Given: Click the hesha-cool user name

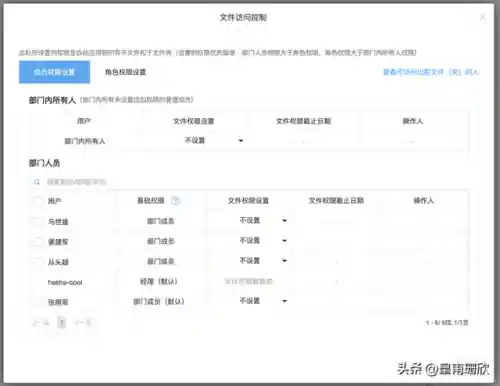Looking at the screenshot, I should pyautogui.click(x=65, y=282).
